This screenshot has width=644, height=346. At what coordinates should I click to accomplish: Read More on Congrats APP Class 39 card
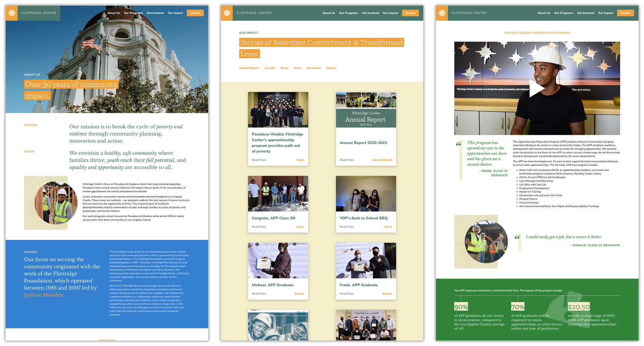pos(259,227)
